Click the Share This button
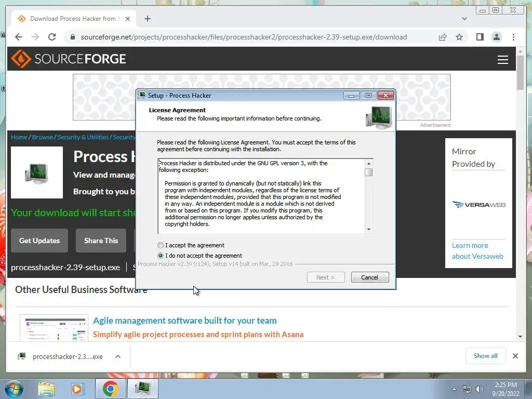Viewport: 532px width, 399px height. coord(101,241)
